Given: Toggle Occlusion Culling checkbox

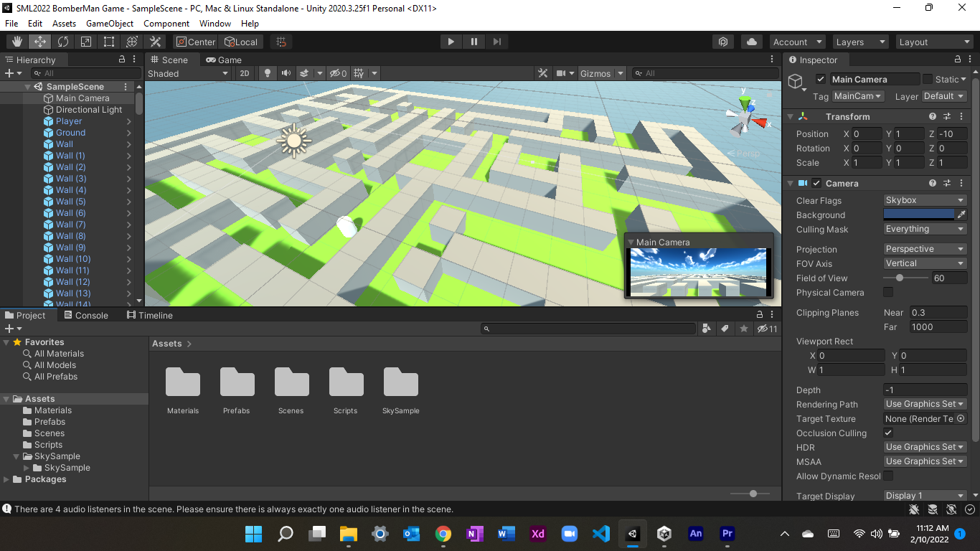Looking at the screenshot, I should point(888,433).
